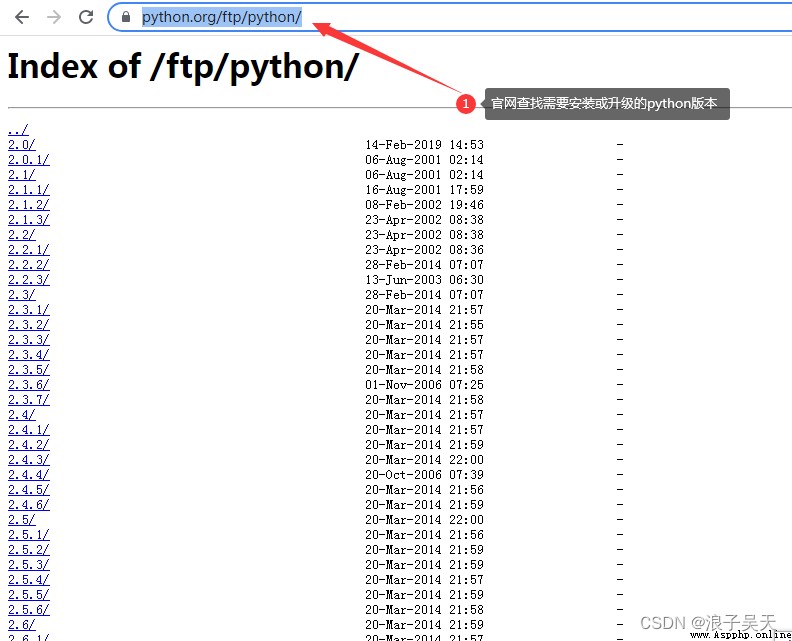Image resolution: width=792 pixels, height=641 pixels.
Task: Open the 2.4.4/ directory link
Action: [x=29, y=475]
